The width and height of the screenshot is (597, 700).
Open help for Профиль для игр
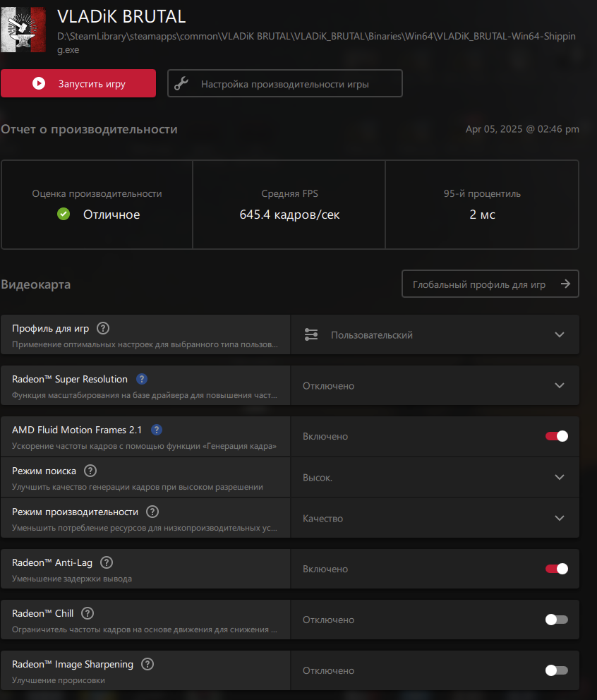pyautogui.click(x=103, y=328)
